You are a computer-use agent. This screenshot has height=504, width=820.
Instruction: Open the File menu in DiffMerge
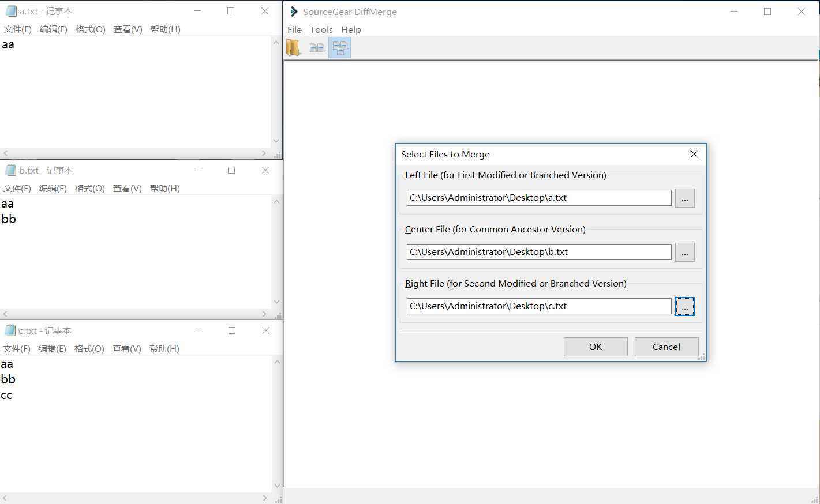(294, 29)
